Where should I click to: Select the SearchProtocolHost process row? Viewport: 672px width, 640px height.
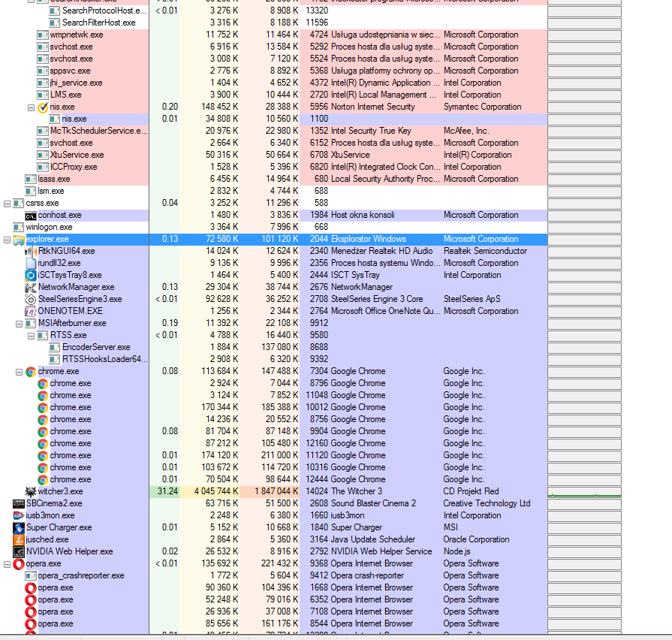(x=273, y=11)
